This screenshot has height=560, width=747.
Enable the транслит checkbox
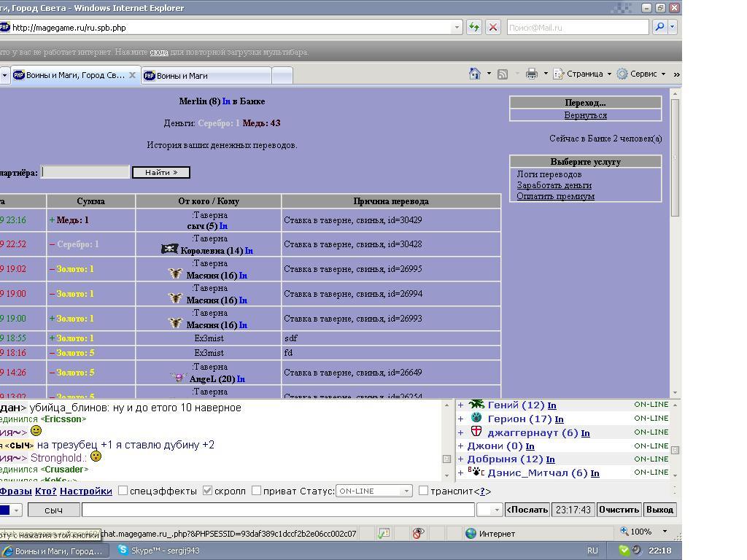(423, 491)
